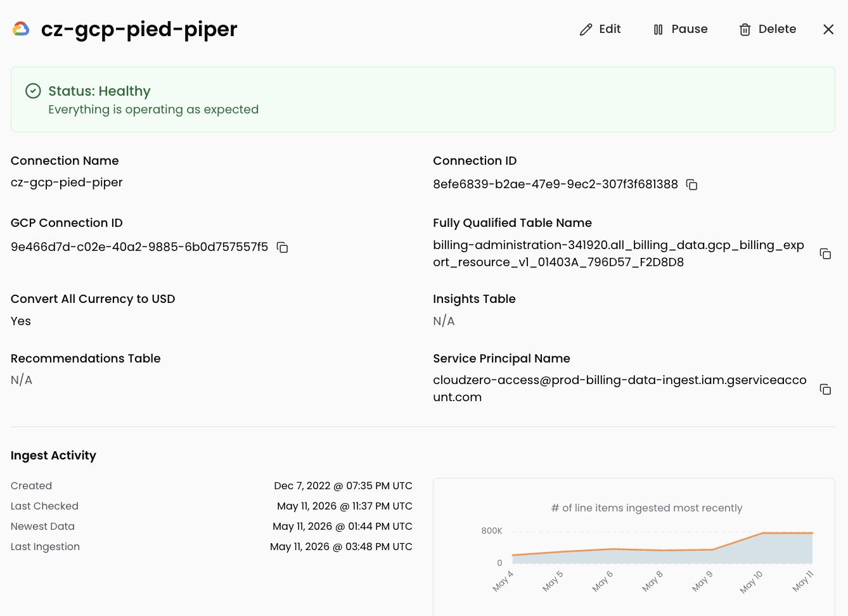Viewport: 848px width, 616px height.
Task: Click the pencil icon beside Edit
Action: [x=586, y=30]
